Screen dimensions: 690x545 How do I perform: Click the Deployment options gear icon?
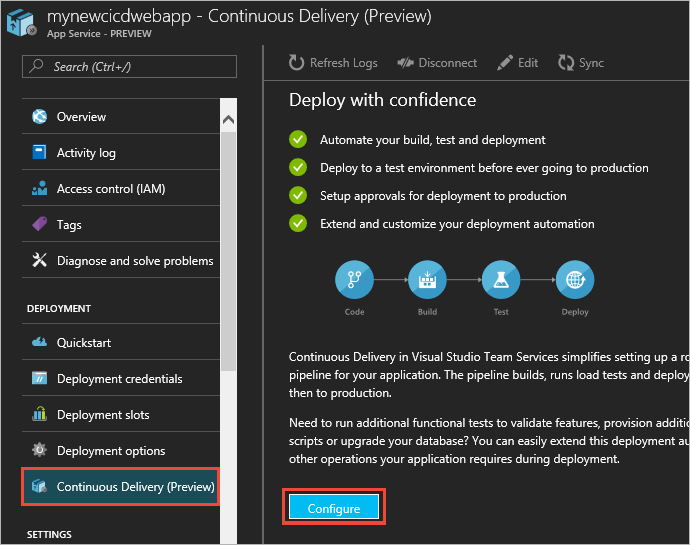coord(39,450)
